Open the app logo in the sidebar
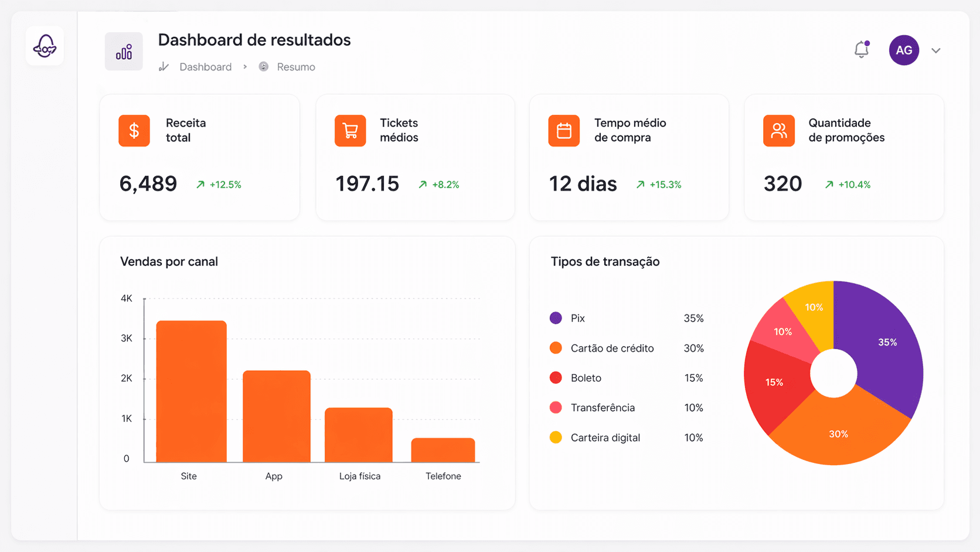Image resolution: width=980 pixels, height=552 pixels. coord(45,45)
